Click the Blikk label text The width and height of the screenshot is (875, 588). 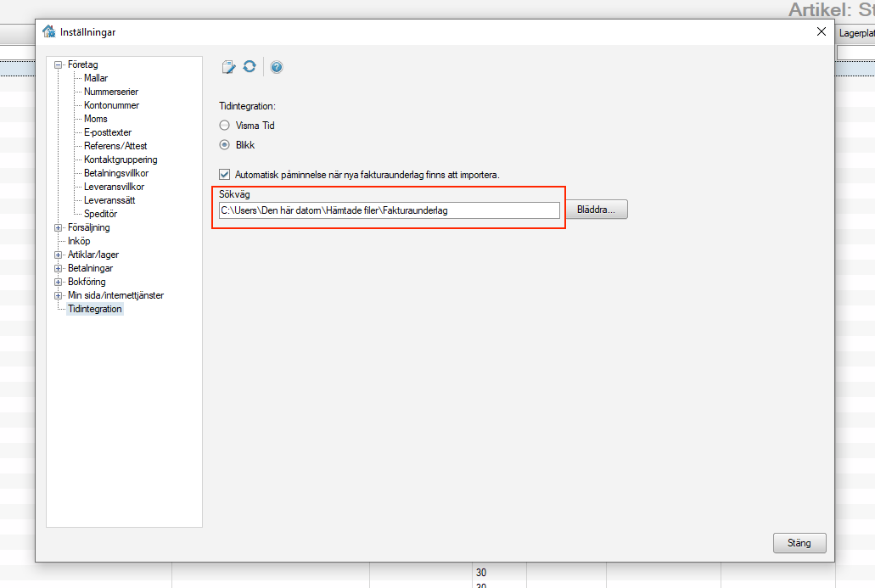coord(245,145)
